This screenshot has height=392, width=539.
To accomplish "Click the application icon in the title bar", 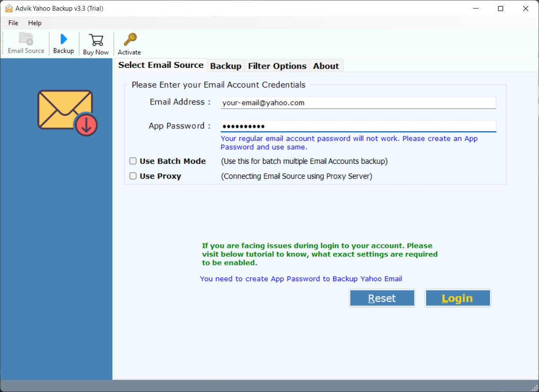I will [x=10, y=8].
